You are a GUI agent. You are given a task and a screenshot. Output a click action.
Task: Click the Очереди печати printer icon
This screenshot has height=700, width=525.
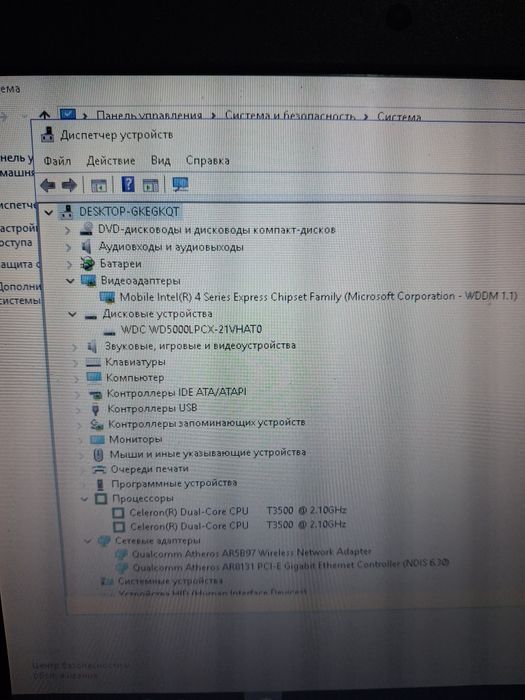pyautogui.click(x=99, y=469)
